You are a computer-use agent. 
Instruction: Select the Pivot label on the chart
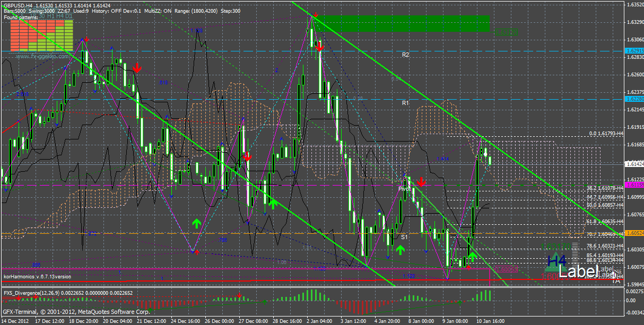[405, 188]
